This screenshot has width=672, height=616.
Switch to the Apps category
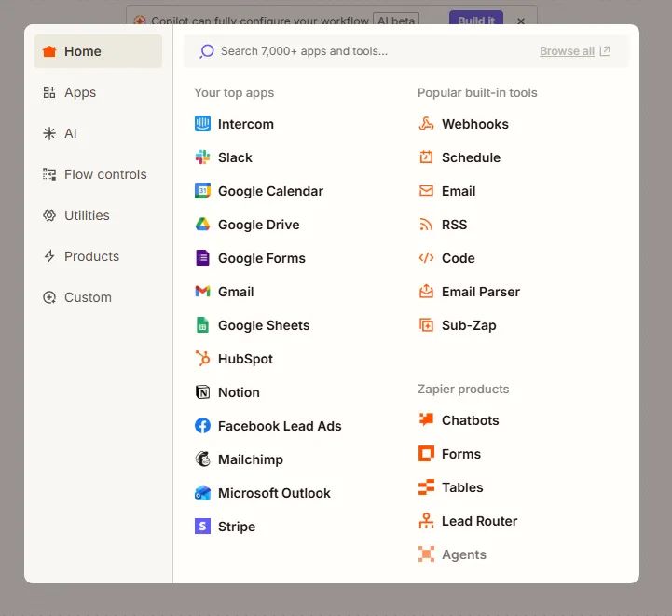coord(98,92)
